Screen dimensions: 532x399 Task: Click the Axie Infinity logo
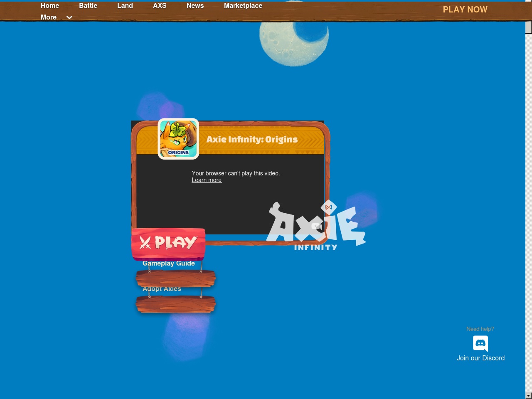pos(316,226)
